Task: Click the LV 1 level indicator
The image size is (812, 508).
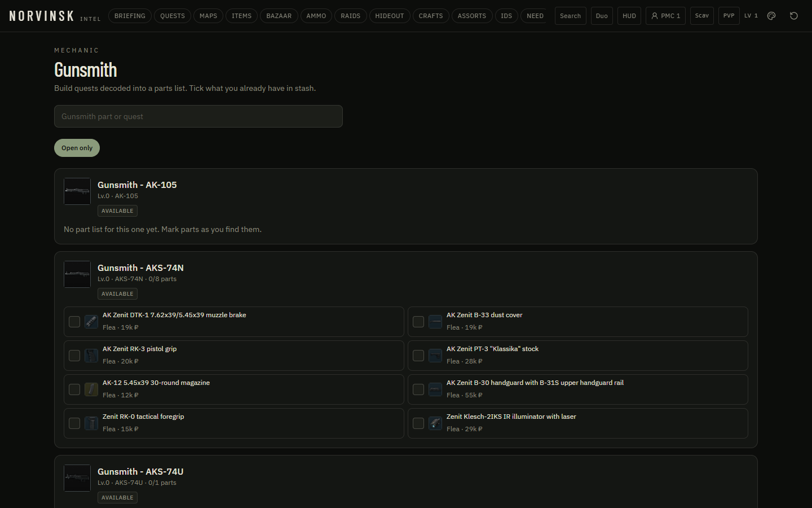Action: (x=751, y=16)
